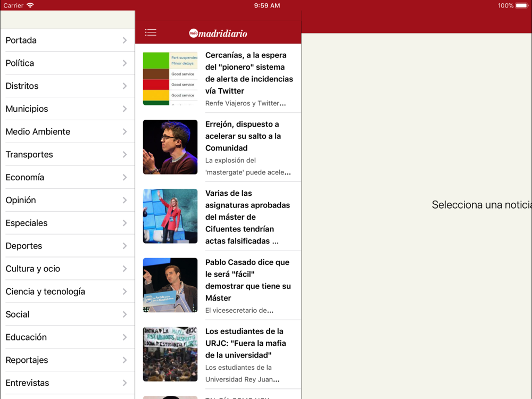Tap the Cifuentes máster article thumbnail
This screenshot has width=532, height=399.
click(x=170, y=216)
